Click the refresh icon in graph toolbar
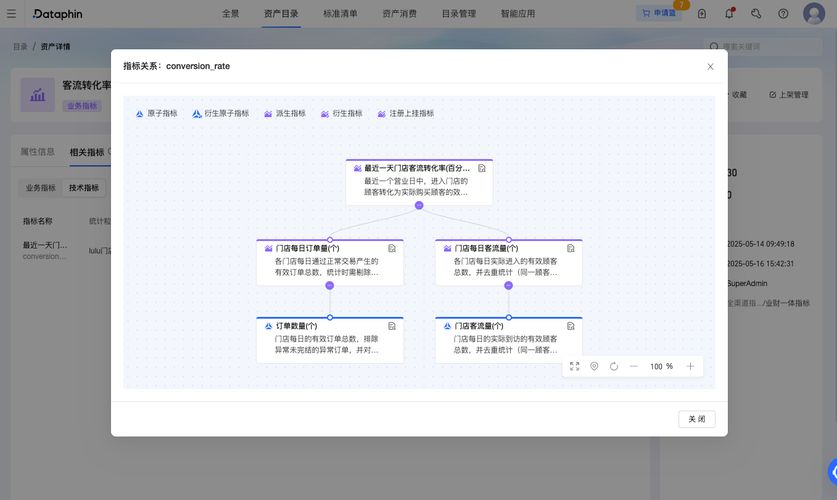Image resolution: width=837 pixels, height=500 pixels. coord(614,366)
